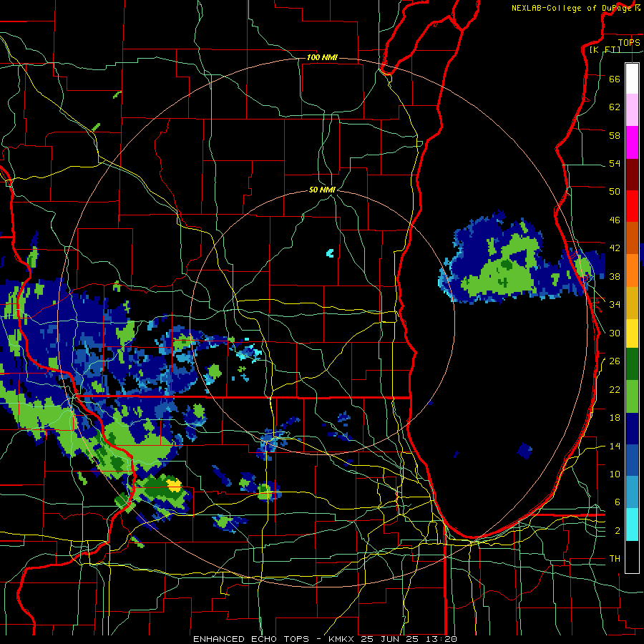This screenshot has height=644, width=644.
Task: Click the '26' legend value
Action: click(615, 361)
